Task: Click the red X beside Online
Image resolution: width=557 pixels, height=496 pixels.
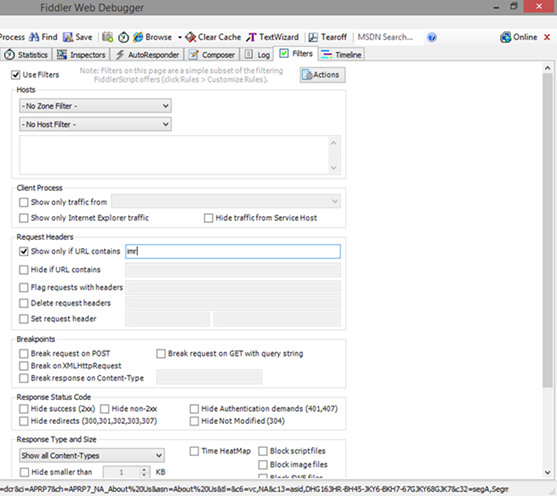Action: 547,37
